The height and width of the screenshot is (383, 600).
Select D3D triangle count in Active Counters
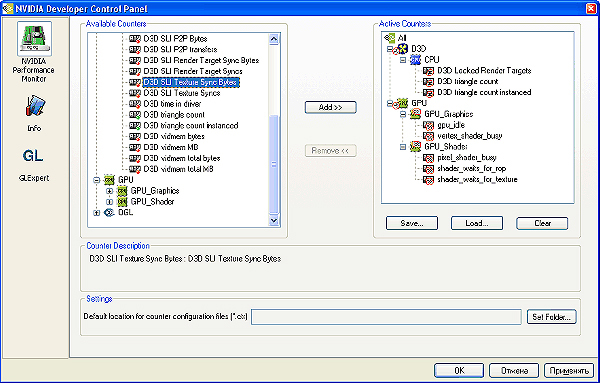coord(468,81)
